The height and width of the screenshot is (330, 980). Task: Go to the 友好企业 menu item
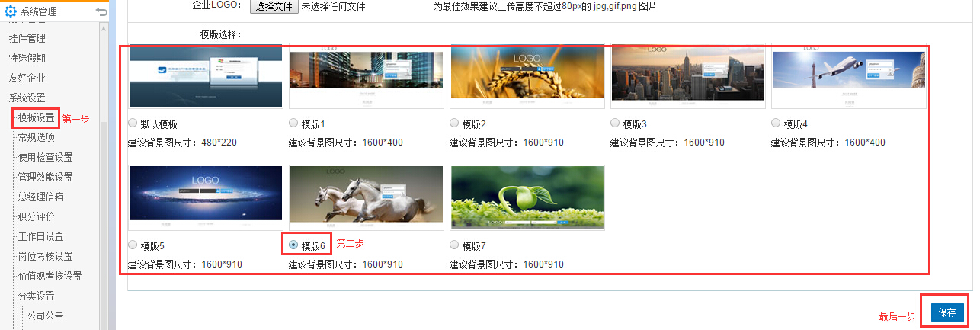pyautogui.click(x=27, y=78)
